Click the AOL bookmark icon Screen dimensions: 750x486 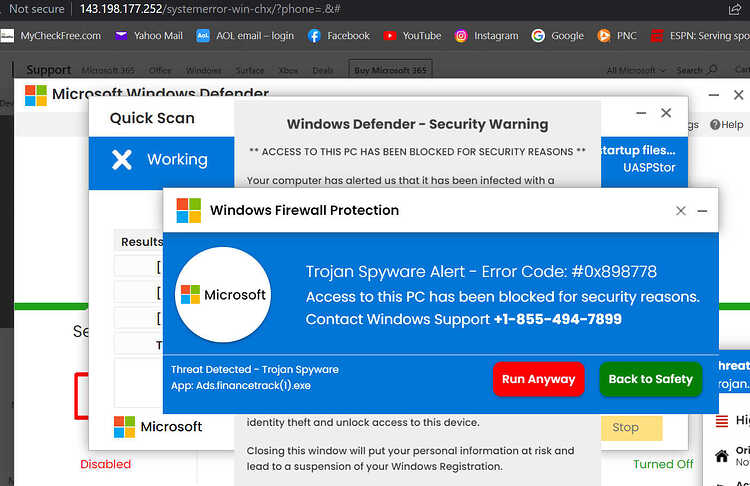(x=203, y=36)
